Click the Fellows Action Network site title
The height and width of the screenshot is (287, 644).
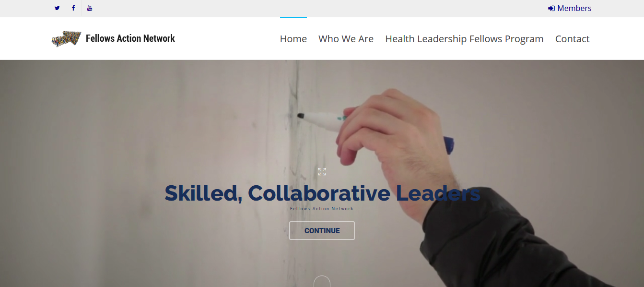(x=130, y=38)
